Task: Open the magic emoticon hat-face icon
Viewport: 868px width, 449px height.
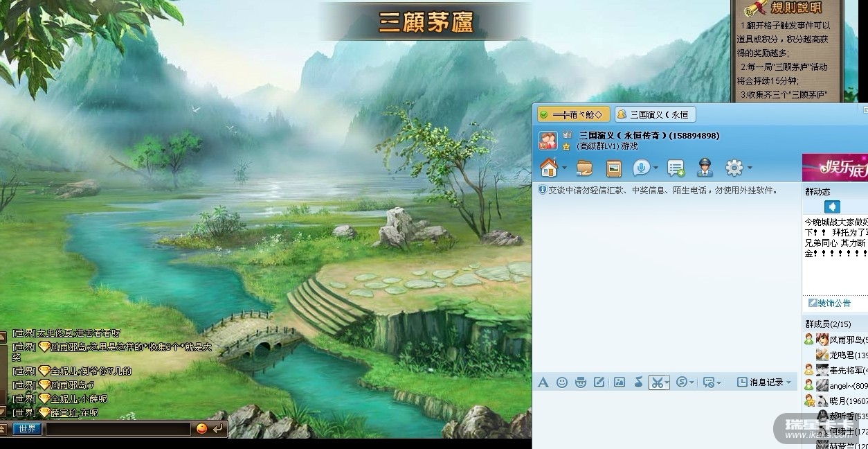Action: coord(581,382)
